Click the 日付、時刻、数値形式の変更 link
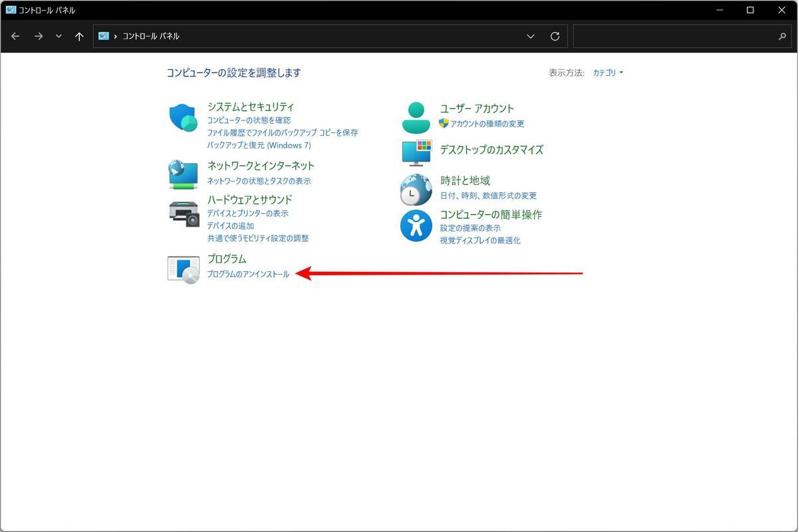 tap(488, 196)
